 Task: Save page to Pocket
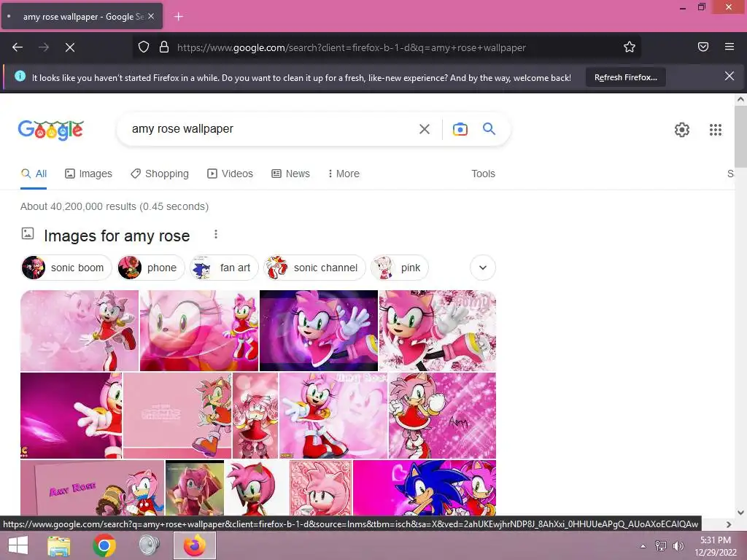pos(703,47)
